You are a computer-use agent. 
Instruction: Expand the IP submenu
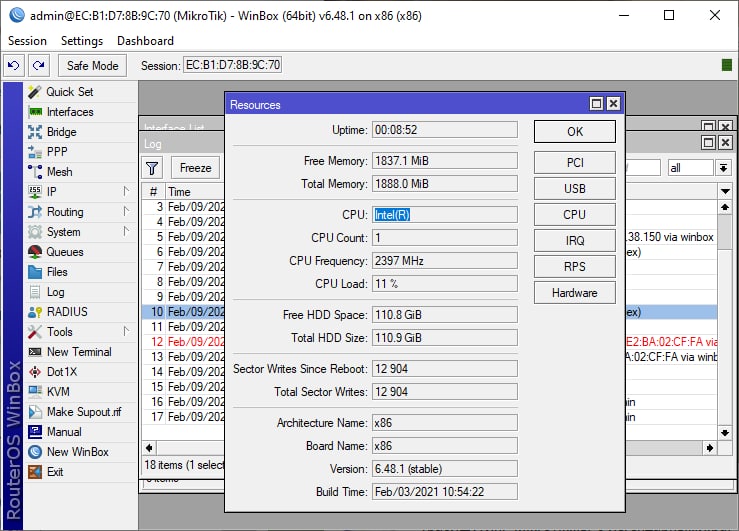click(126, 191)
